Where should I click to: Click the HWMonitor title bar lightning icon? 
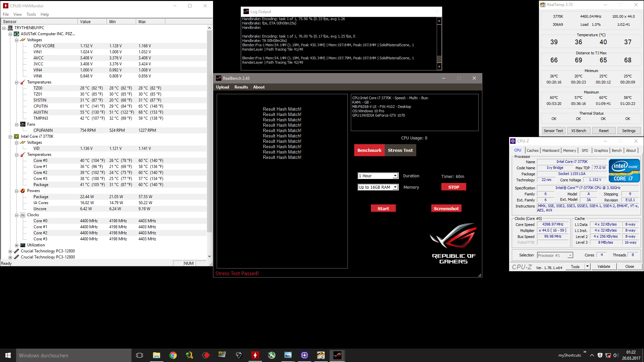coord(5,6)
